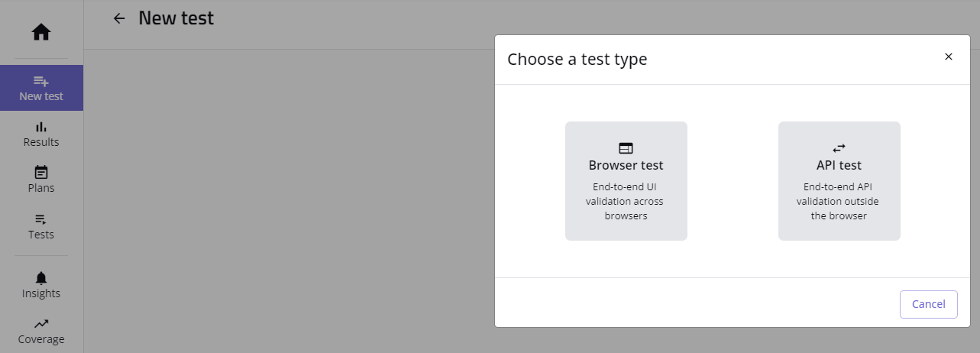980x353 pixels.
Task: Select the Coverage label in sidebar
Action: click(x=41, y=339)
